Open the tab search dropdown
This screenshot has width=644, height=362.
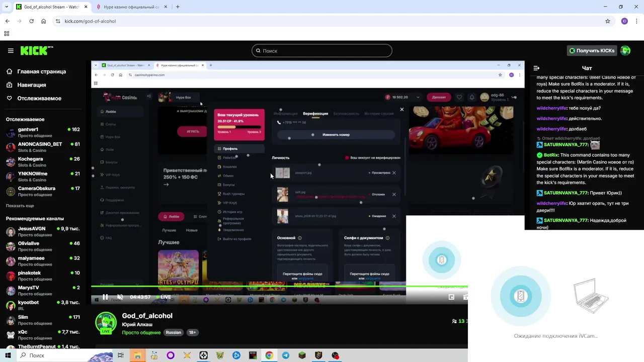click(x=7, y=7)
